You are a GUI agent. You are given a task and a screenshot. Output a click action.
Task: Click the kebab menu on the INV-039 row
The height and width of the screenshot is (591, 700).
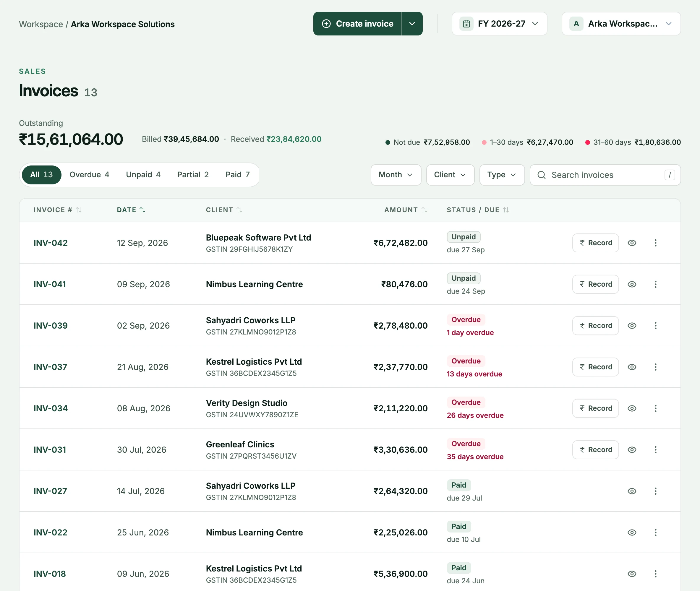pyautogui.click(x=655, y=326)
